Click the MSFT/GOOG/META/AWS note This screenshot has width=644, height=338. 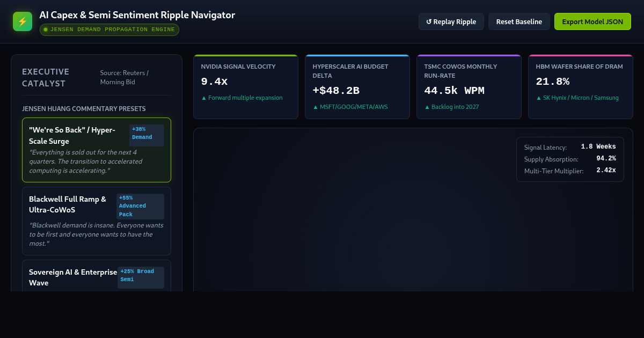(350, 107)
